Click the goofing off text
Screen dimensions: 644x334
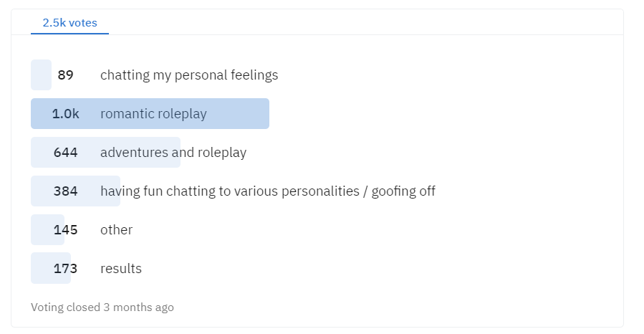point(403,191)
